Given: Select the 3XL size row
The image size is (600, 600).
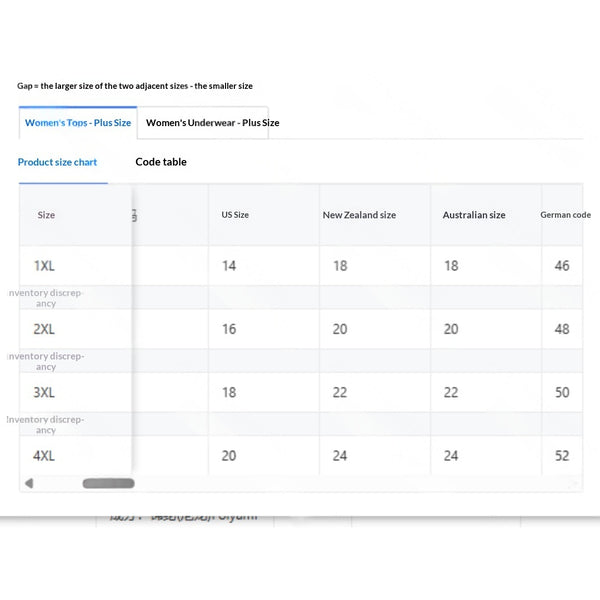Looking at the screenshot, I should click(x=301, y=392).
